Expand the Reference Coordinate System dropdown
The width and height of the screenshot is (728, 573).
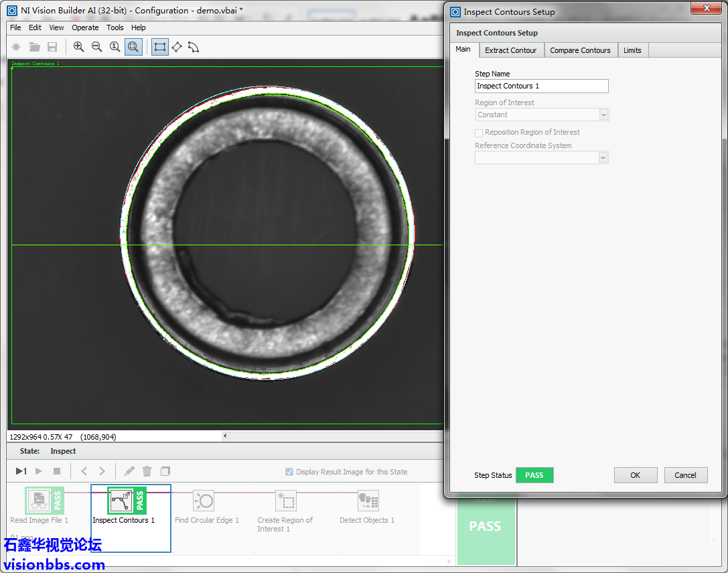(x=603, y=158)
